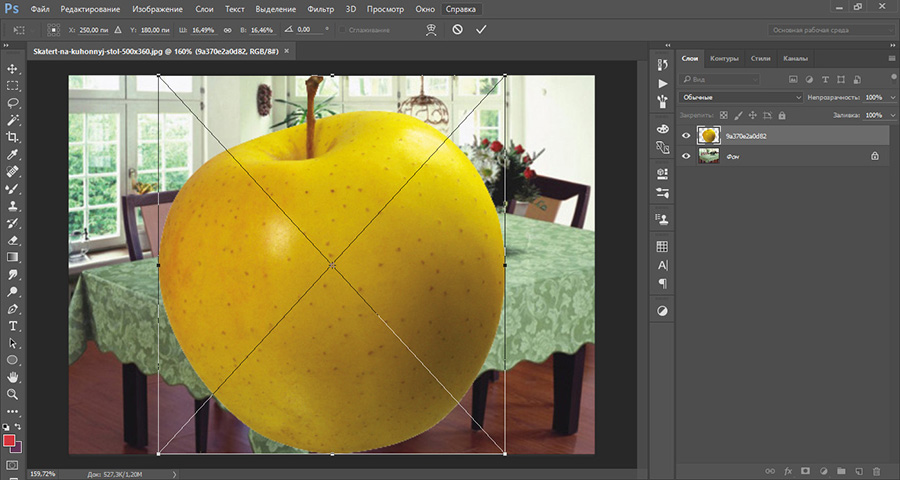Screen dimensions: 900x480
Task: Select the Move tool
Action: (x=13, y=69)
